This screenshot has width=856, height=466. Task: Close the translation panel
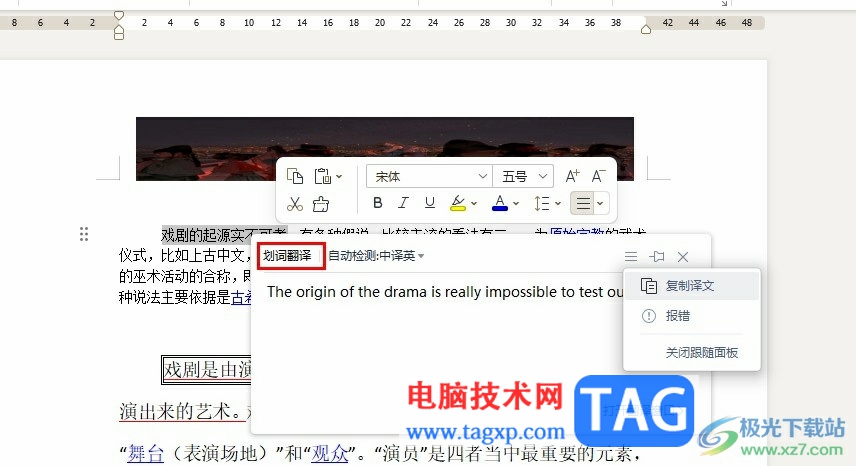(x=683, y=256)
